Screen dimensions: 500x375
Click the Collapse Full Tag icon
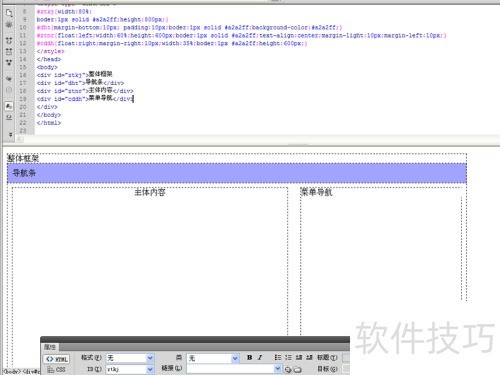(9, 41)
